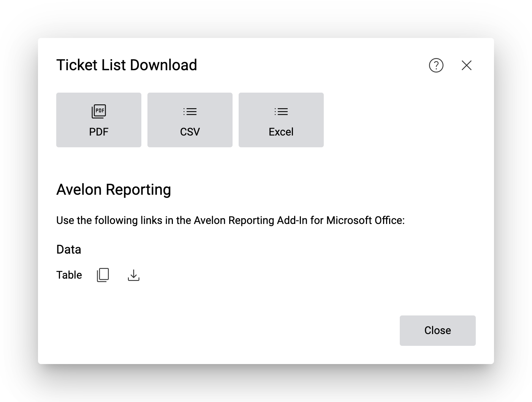Click the Avelon Reporting Add-In instruction text

pos(230,221)
